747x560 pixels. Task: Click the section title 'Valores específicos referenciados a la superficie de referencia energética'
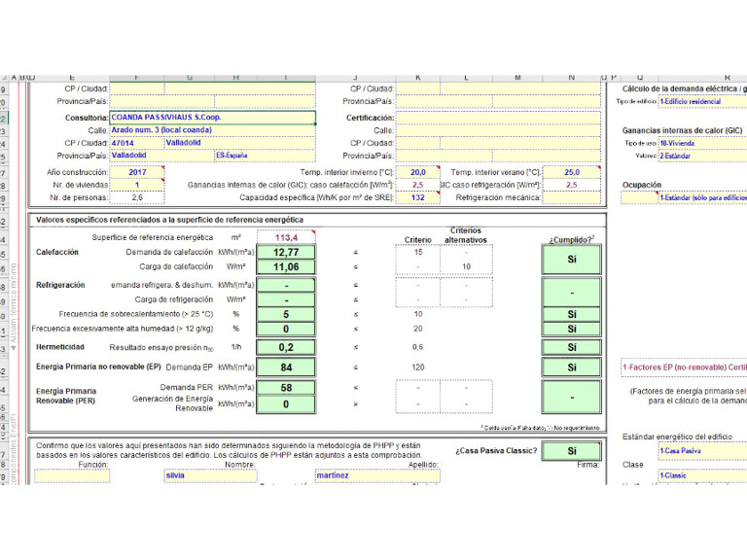pyautogui.click(x=169, y=220)
